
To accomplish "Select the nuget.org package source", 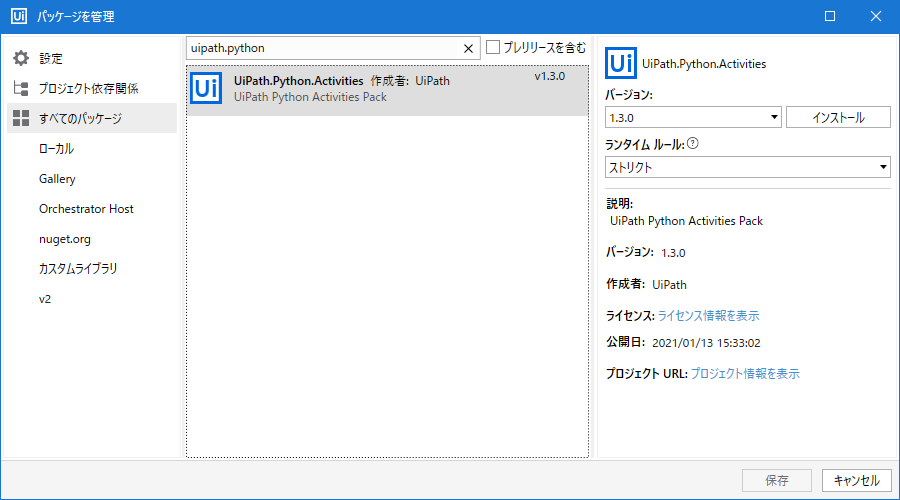I will [65, 239].
